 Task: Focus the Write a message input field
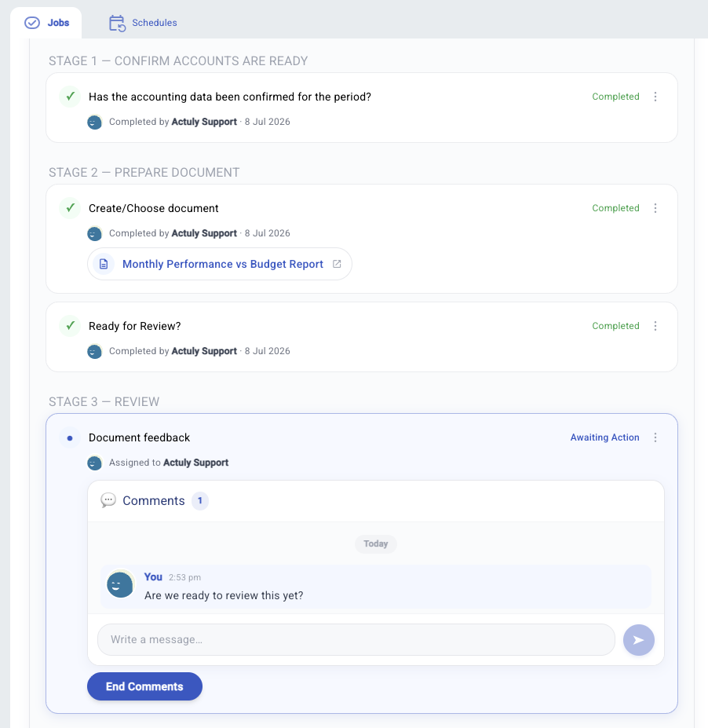(356, 640)
